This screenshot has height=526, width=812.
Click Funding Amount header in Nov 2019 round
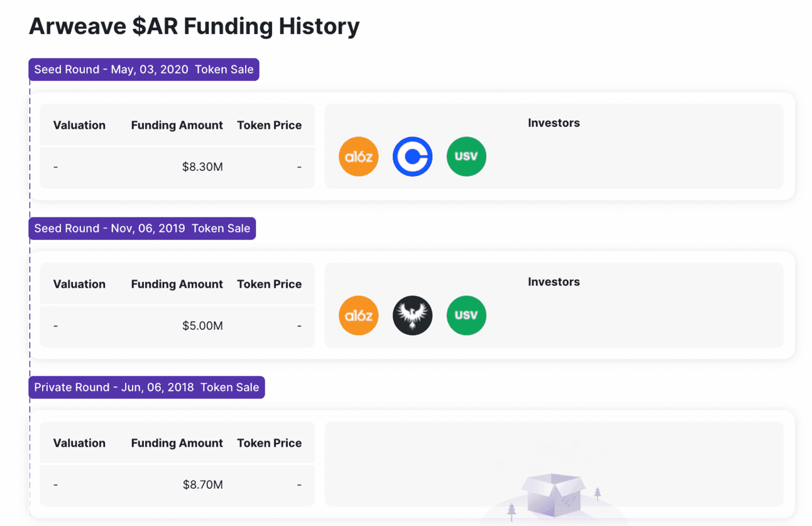[177, 284]
